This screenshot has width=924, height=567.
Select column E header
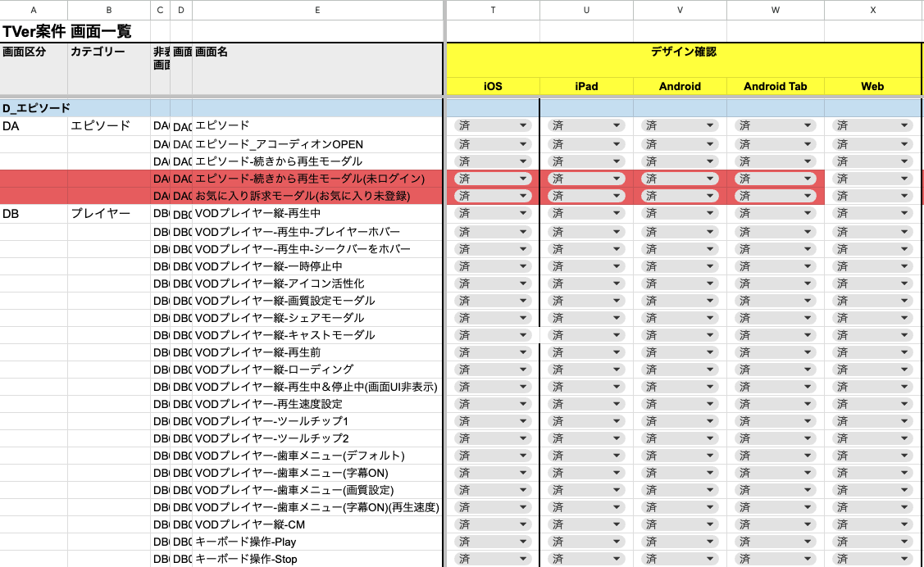(x=317, y=10)
